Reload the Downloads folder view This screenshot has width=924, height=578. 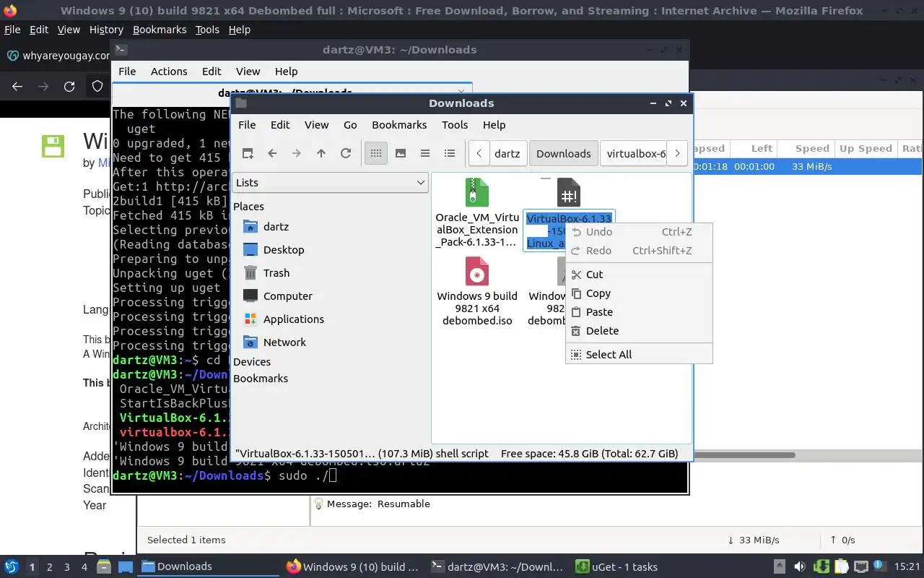[x=346, y=153]
